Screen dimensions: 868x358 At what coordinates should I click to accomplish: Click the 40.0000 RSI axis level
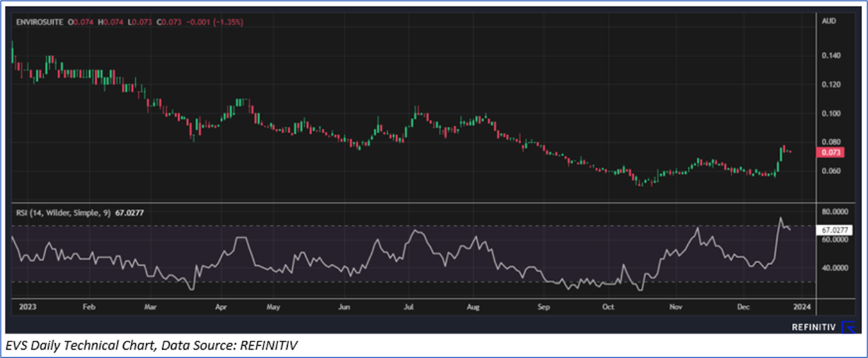click(x=835, y=268)
